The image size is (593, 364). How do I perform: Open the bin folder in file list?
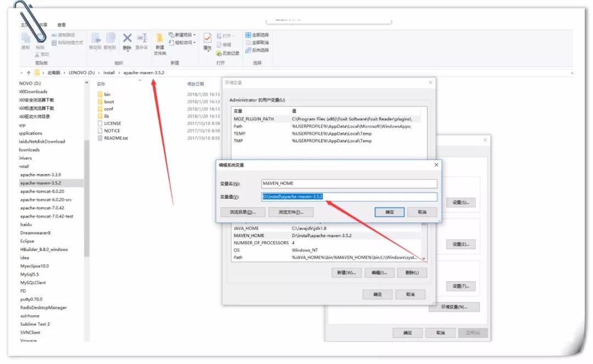(x=107, y=94)
